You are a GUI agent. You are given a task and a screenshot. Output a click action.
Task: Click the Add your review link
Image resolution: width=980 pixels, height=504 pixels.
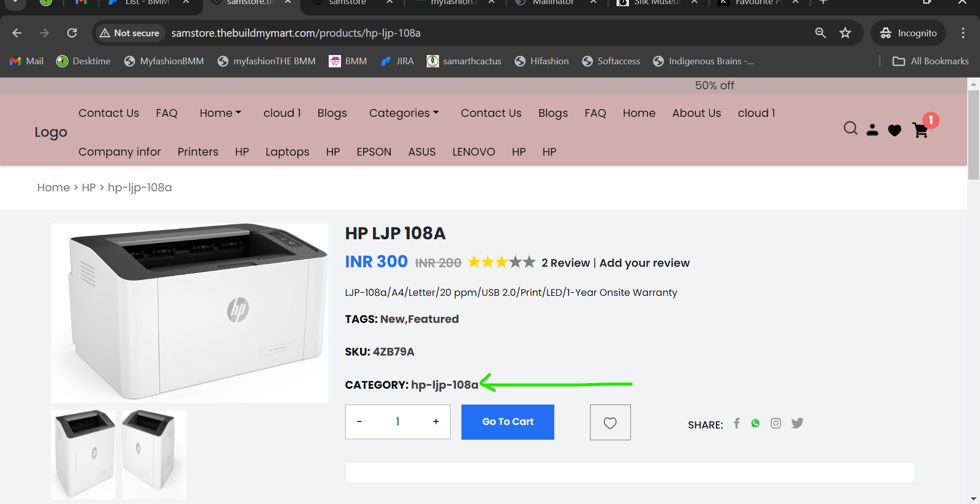(645, 263)
